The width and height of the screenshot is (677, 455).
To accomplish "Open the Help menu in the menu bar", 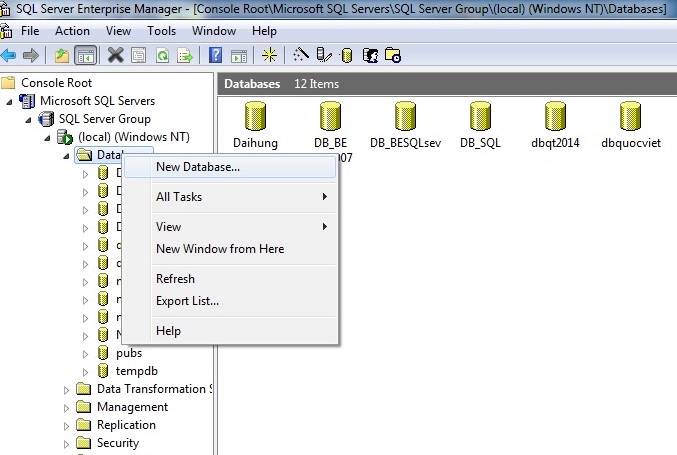I will pos(264,31).
